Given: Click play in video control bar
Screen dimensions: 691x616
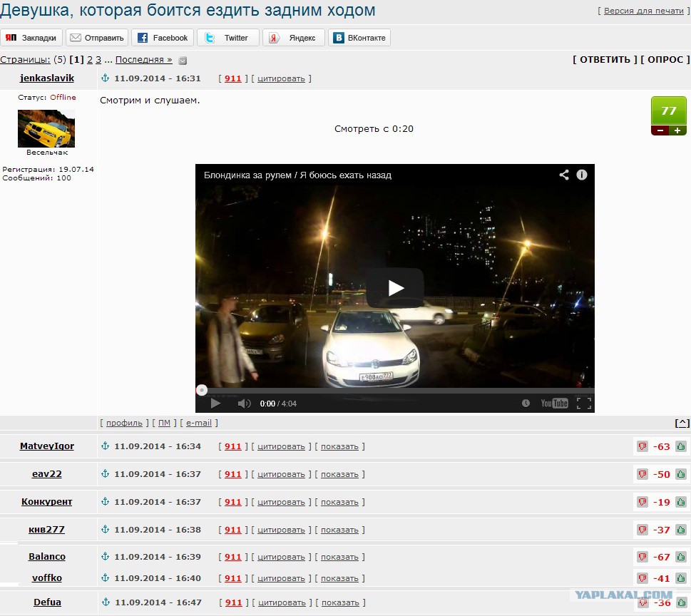Looking at the screenshot, I should point(215,403).
